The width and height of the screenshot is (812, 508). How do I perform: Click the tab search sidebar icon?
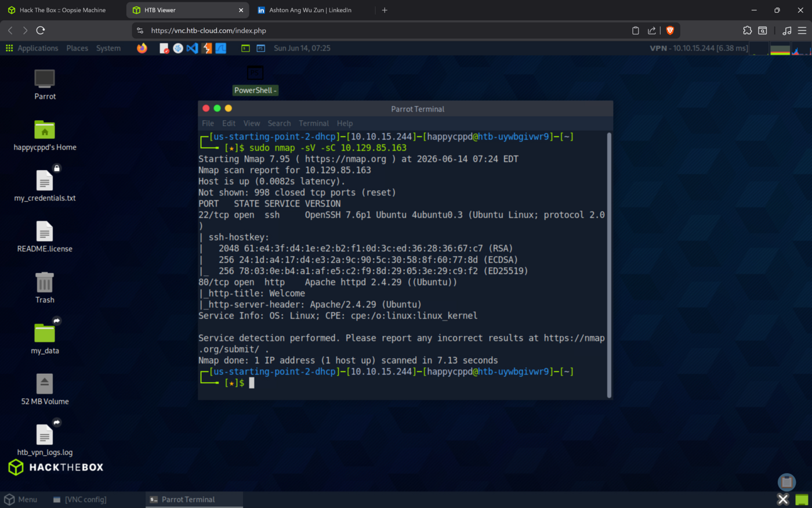point(763,30)
